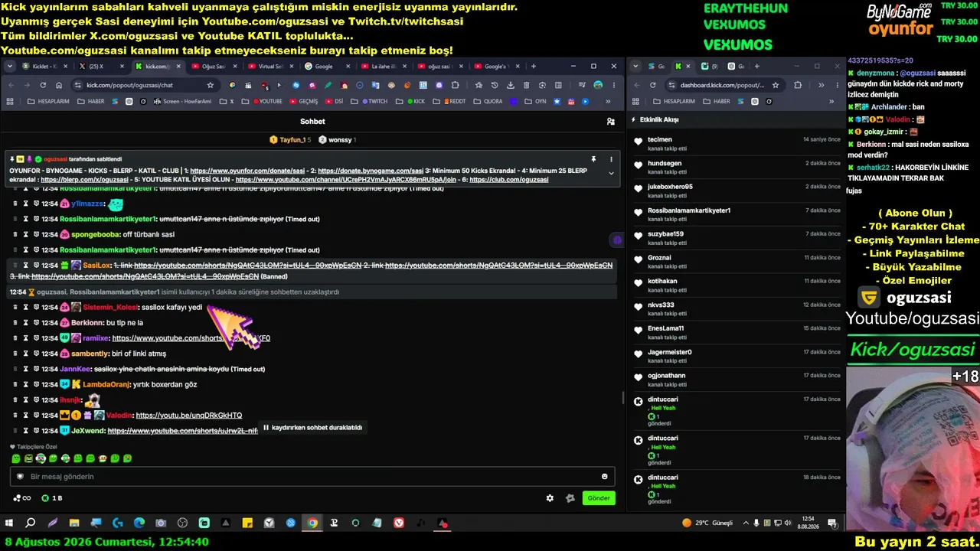Show more bookmarks with the overflow chevron in left browser
This screenshot has width=980, height=551.
tap(607, 101)
